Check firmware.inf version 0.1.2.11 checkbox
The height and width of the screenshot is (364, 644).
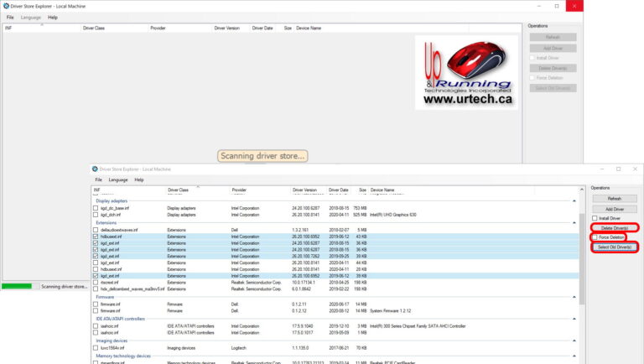96,304
